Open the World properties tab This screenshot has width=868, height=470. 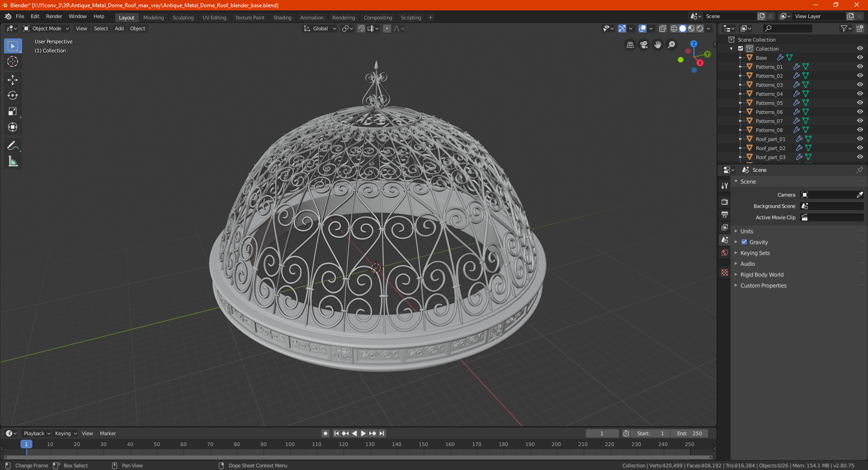pyautogui.click(x=725, y=253)
